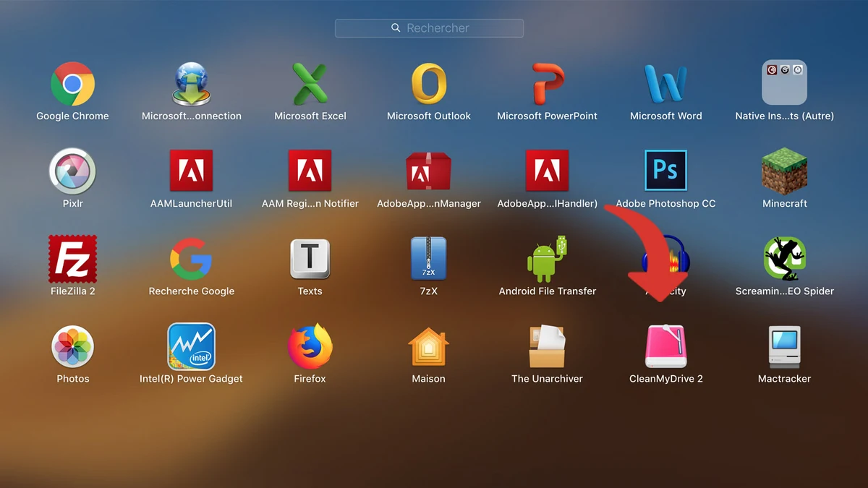Image resolution: width=868 pixels, height=488 pixels.
Task: Start Microsoft PowerPoint
Action: (x=547, y=82)
